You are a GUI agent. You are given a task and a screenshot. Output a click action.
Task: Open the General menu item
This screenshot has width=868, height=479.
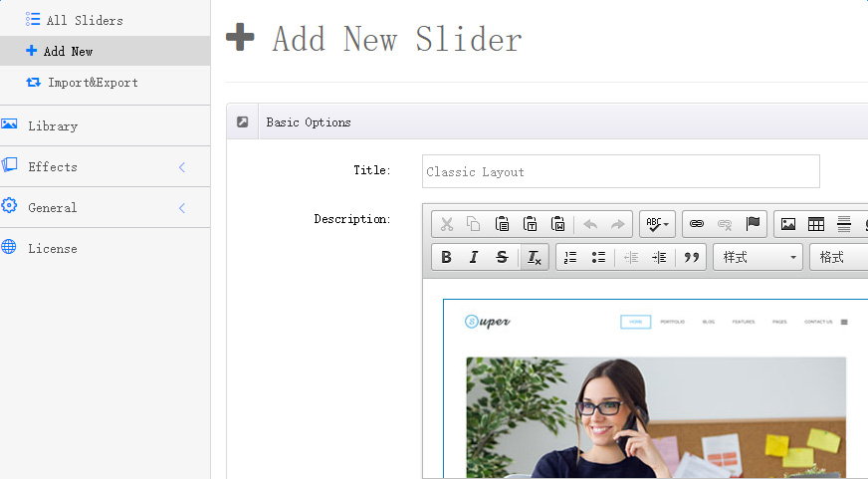(x=106, y=208)
